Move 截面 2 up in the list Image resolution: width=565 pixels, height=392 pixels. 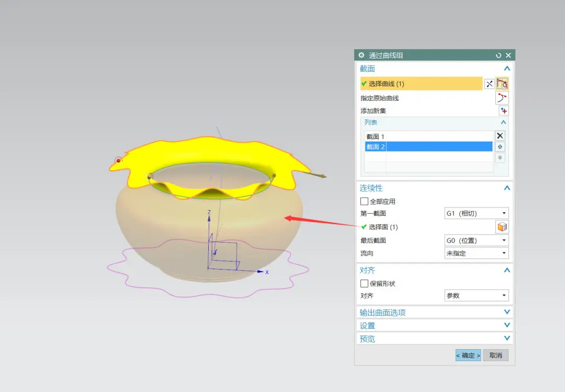(x=500, y=147)
